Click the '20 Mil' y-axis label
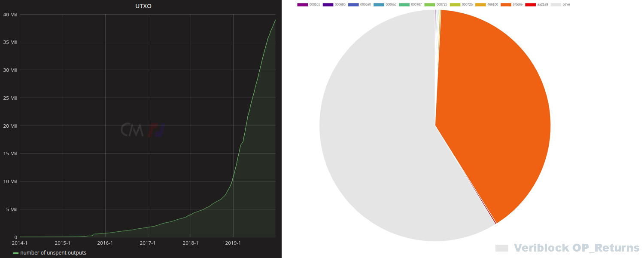This screenshot has height=258, width=644. (9, 126)
